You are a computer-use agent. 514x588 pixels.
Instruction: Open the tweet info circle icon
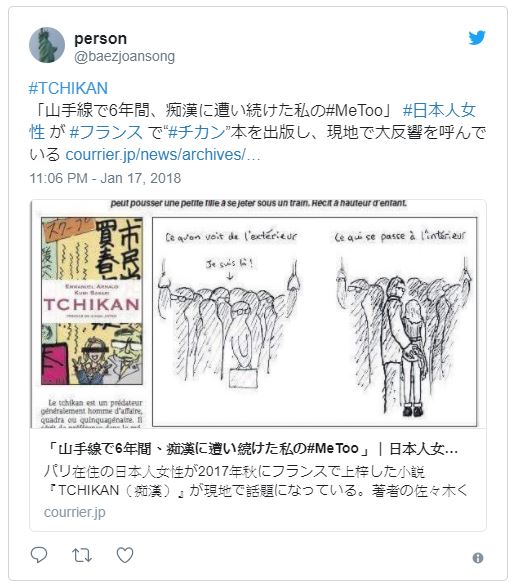pyautogui.click(x=478, y=558)
